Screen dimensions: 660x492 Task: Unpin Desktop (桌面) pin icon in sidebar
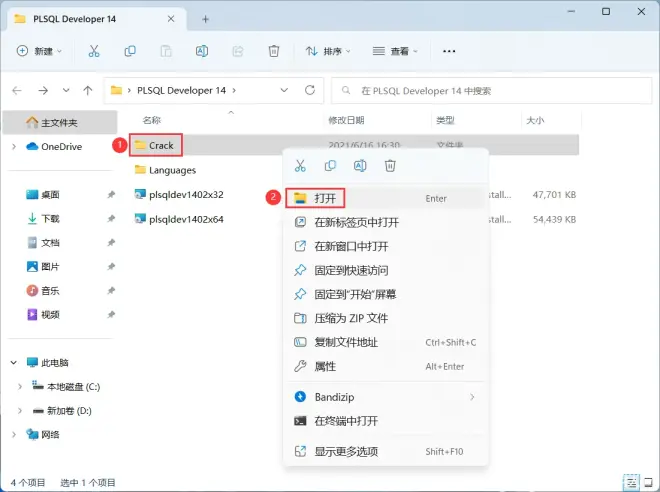[x=111, y=194]
